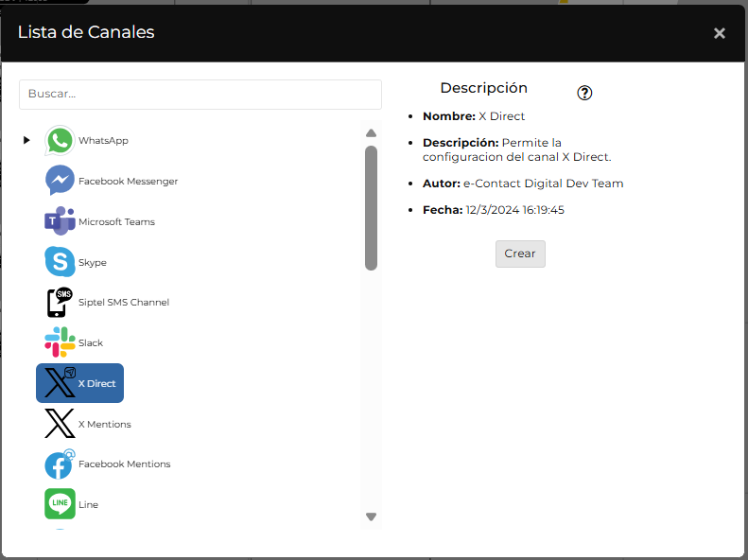Select Facebook Mentions label

[124, 464]
